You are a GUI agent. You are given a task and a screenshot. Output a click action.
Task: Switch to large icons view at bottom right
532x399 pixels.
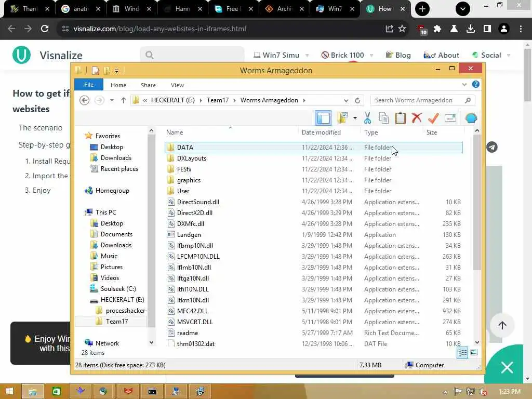(x=474, y=353)
